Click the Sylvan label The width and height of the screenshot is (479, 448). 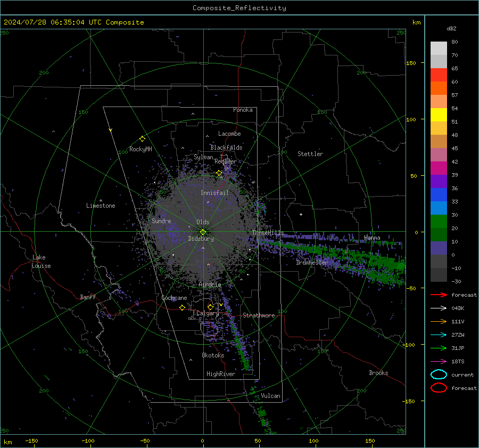tap(203, 157)
